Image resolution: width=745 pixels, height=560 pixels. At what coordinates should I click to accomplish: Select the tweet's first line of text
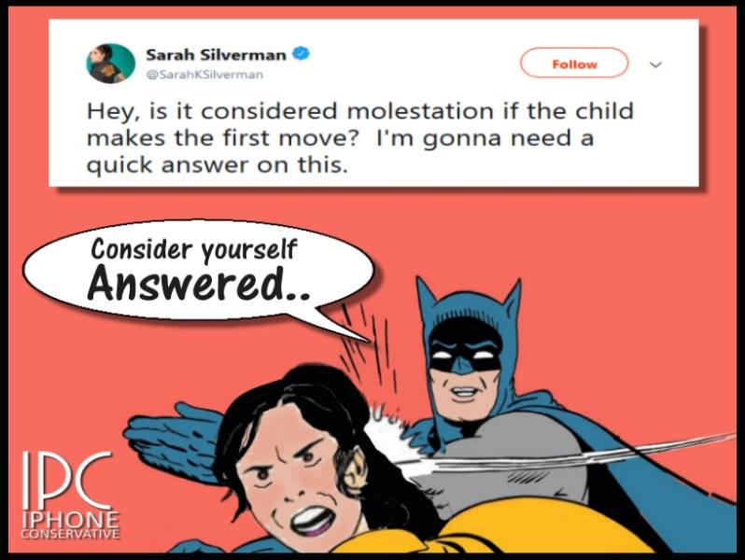(x=360, y=112)
